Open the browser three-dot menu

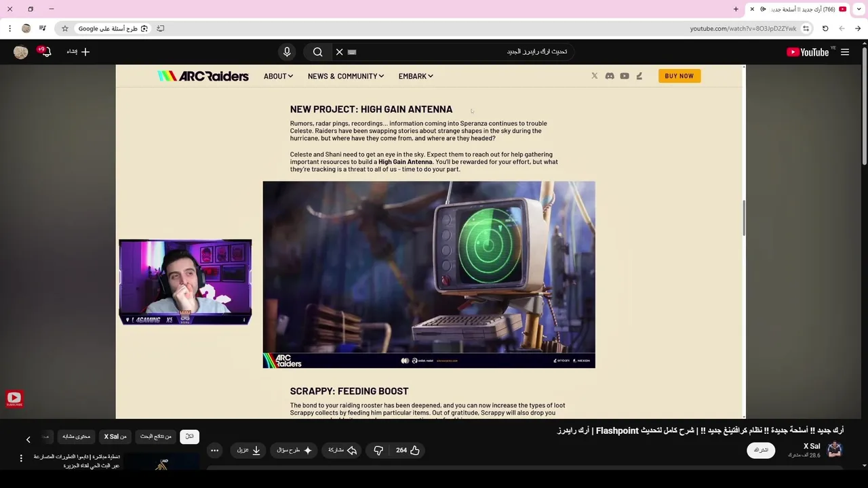(9, 28)
